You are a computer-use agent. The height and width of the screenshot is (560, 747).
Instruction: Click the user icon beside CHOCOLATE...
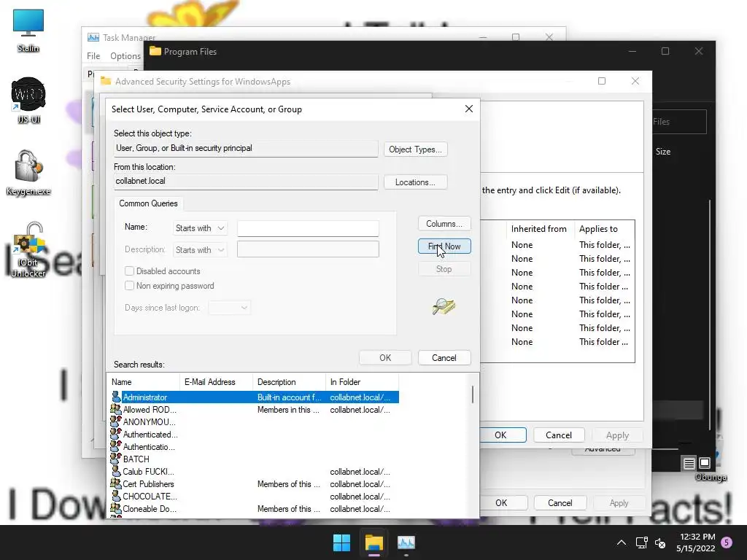[116, 496]
